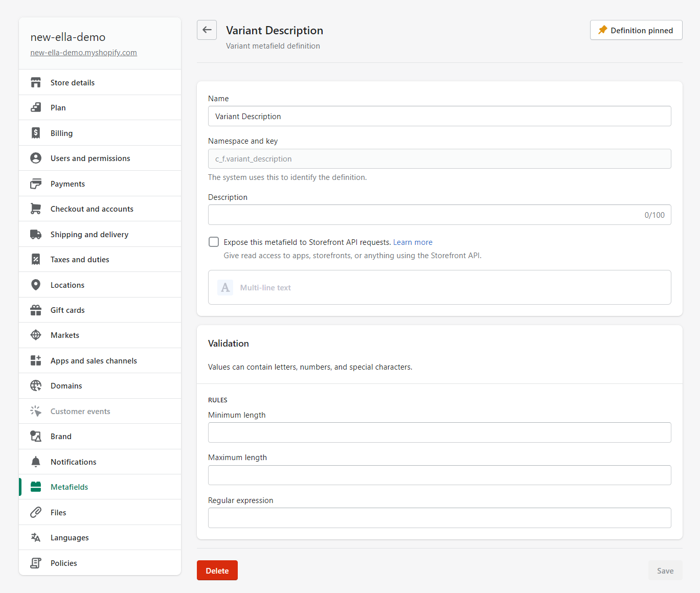Focus the Name text field

[439, 117]
